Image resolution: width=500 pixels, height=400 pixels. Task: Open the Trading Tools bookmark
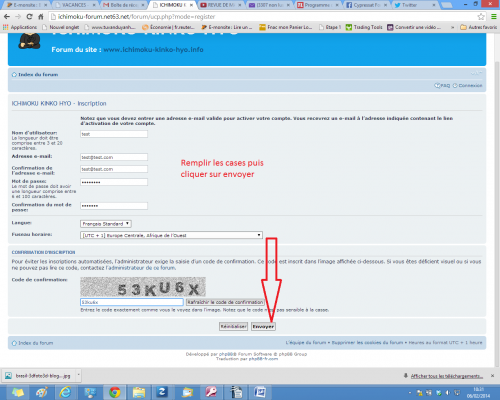(x=364, y=27)
